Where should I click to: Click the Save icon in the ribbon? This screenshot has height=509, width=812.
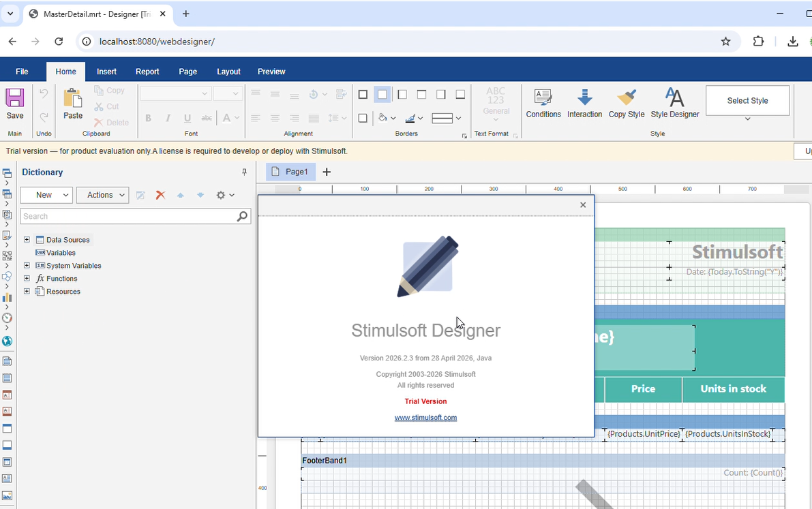(14, 97)
